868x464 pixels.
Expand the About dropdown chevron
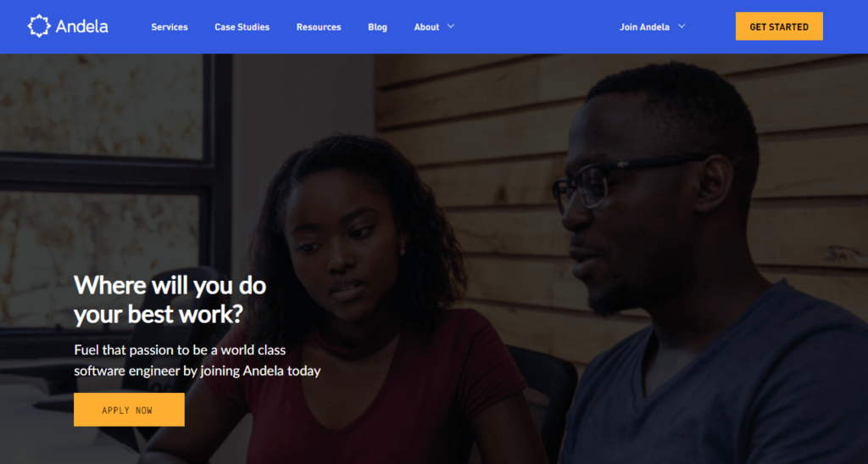(451, 26)
